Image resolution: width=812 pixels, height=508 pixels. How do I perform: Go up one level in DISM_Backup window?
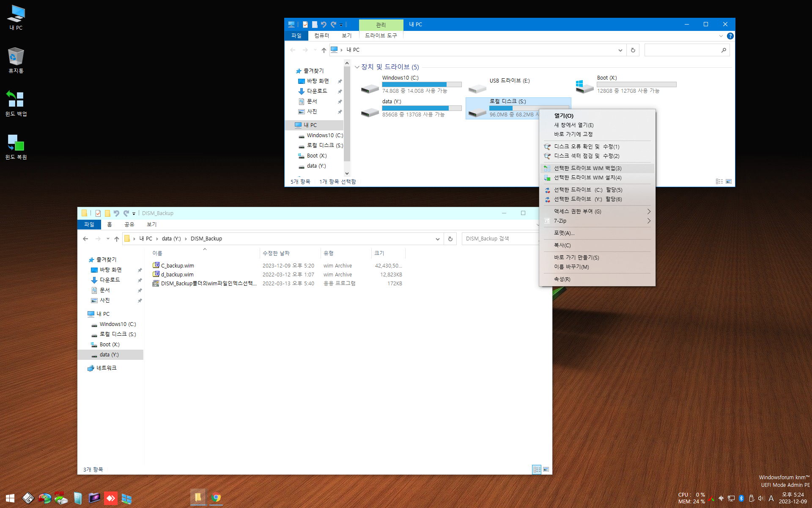pos(117,239)
